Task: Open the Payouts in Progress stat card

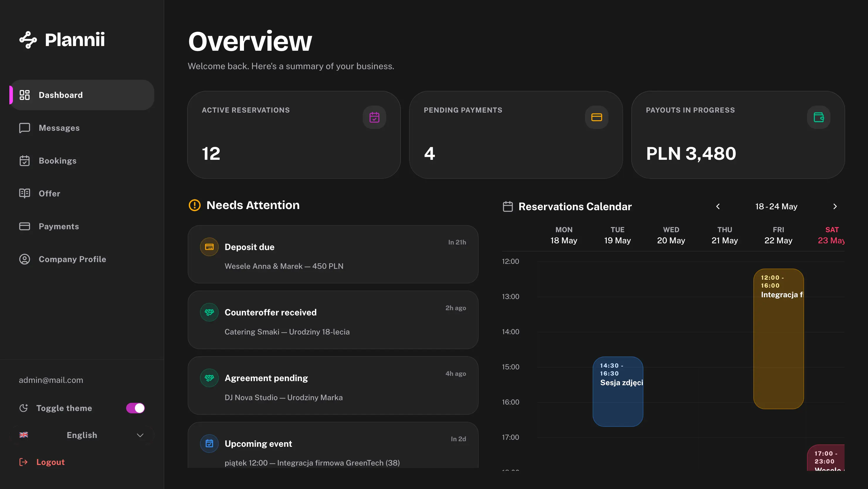Action: point(738,135)
